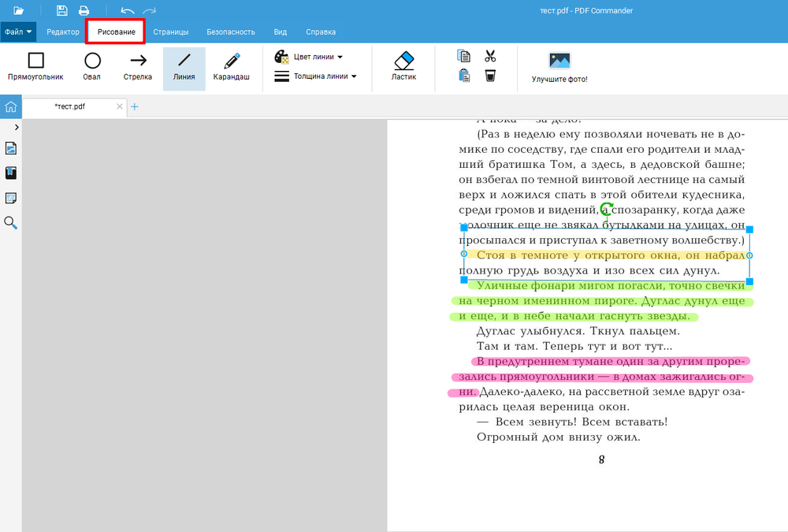This screenshot has height=532, width=788.
Task: Select the Овал drawing tool
Action: [x=92, y=67]
